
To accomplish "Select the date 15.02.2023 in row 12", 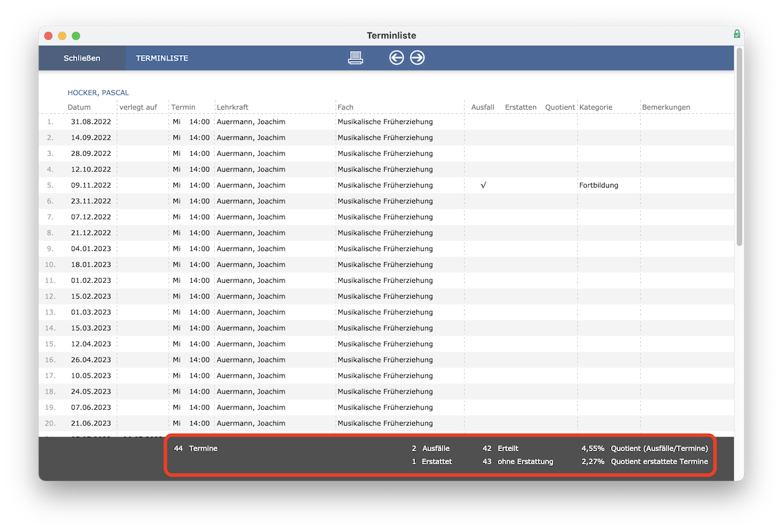I will [x=91, y=297].
